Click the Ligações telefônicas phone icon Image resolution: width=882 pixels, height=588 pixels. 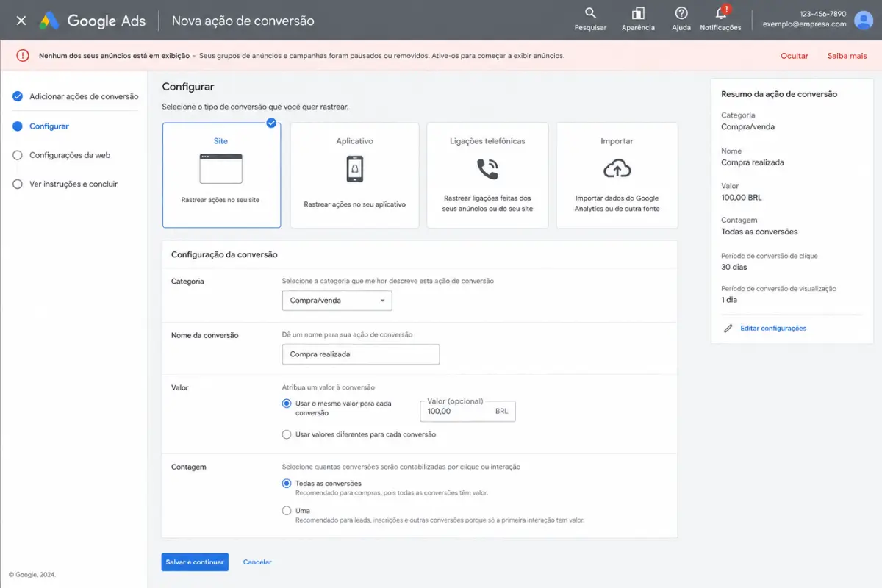pyautogui.click(x=487, y=169)
